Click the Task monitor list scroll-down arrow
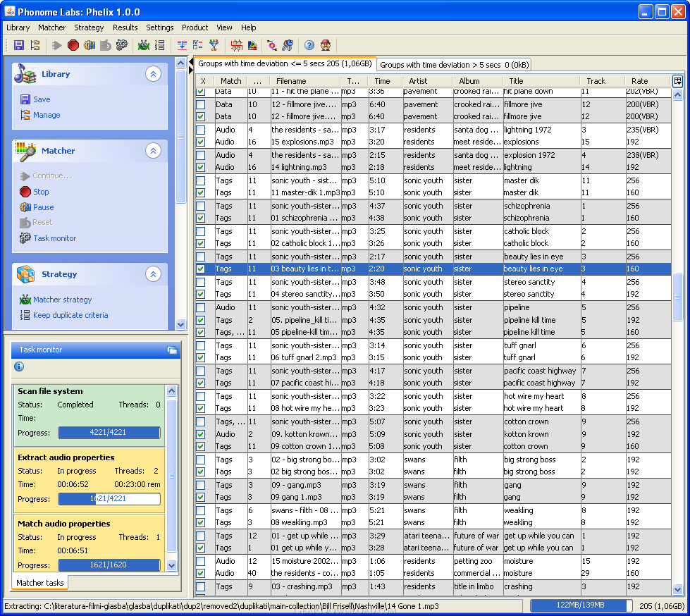Screen dimensions: 690x616 tap(172, 565)
